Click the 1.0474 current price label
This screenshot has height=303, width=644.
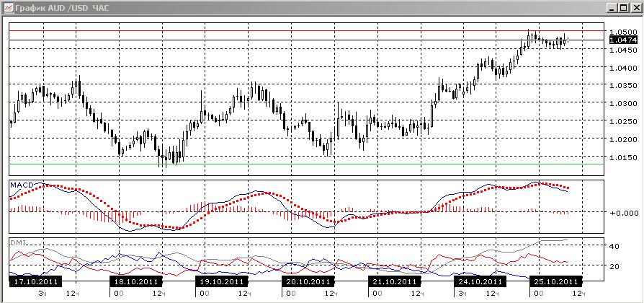coord(623,40)
